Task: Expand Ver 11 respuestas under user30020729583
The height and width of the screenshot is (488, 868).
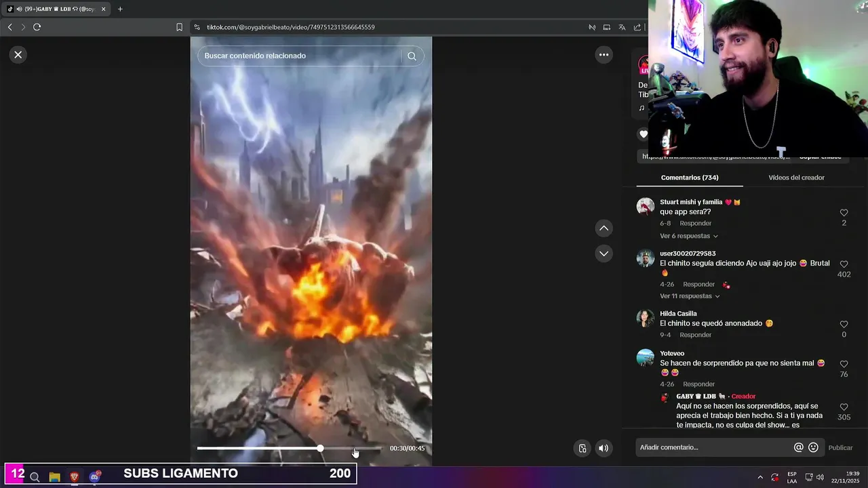Action: point(690,296)
